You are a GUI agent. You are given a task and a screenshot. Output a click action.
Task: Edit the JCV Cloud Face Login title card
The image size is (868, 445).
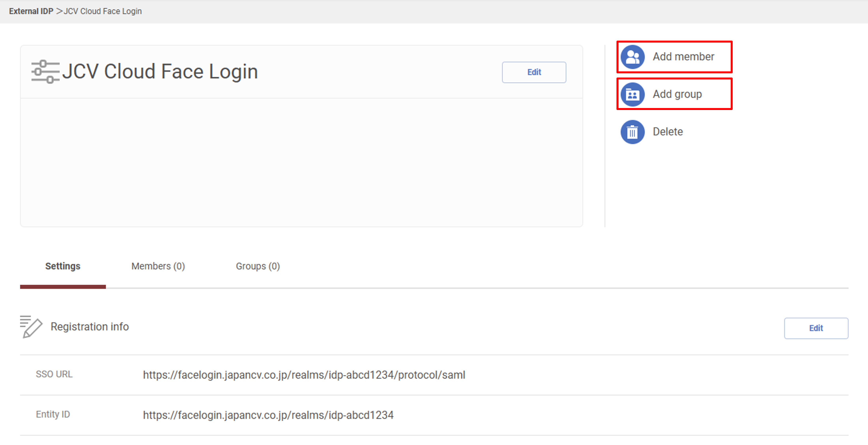[534, 72]
